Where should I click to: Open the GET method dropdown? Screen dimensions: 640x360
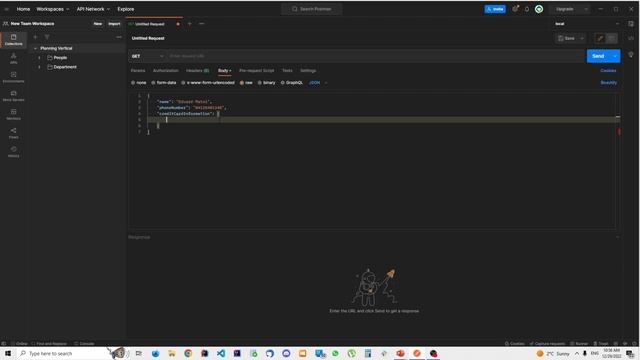point(147,56)
